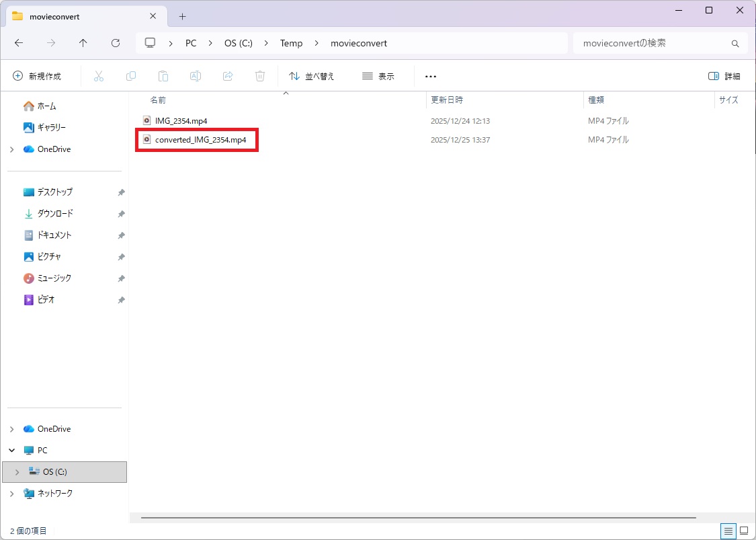Image resolution: width=756 pixels, height=540 pixels.
Task: Click Temp in the address breadcrumb
Action: [x=291, y=43]
